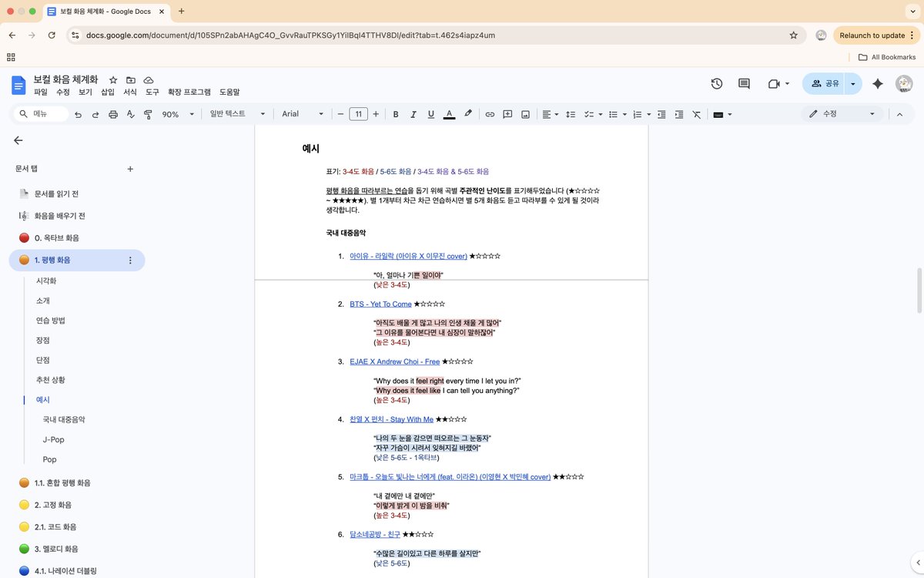Open the zoom level 90% dropdown
Viewport: 924px width, 578px height.
[x=176, y=114]
